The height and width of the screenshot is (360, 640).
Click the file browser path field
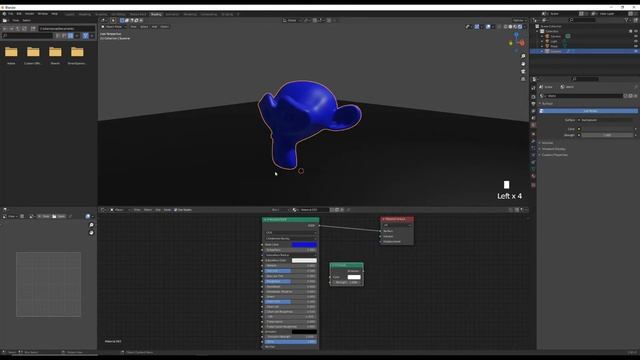[67, 29]
